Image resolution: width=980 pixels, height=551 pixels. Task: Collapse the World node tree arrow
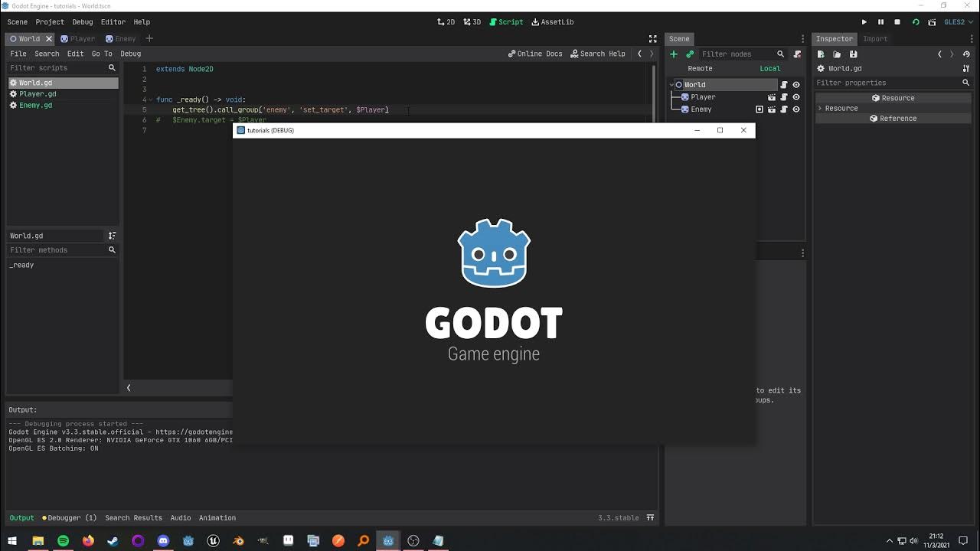pos(671,85)
